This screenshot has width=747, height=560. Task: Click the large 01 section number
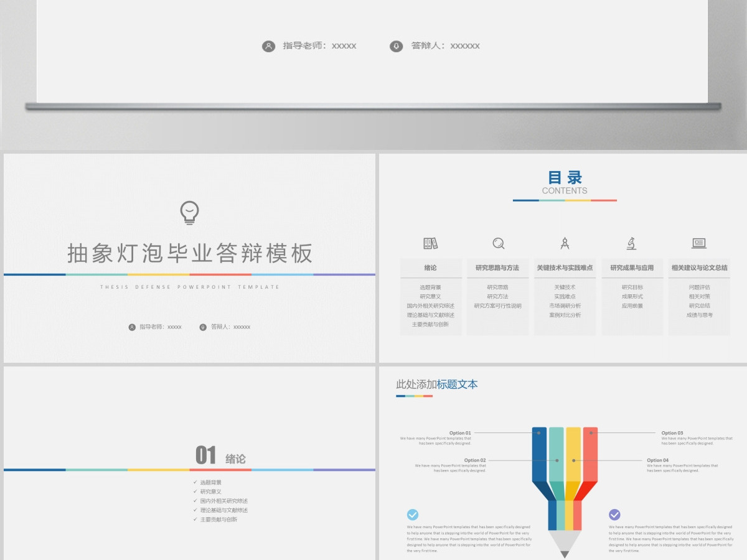click(205, 455)
